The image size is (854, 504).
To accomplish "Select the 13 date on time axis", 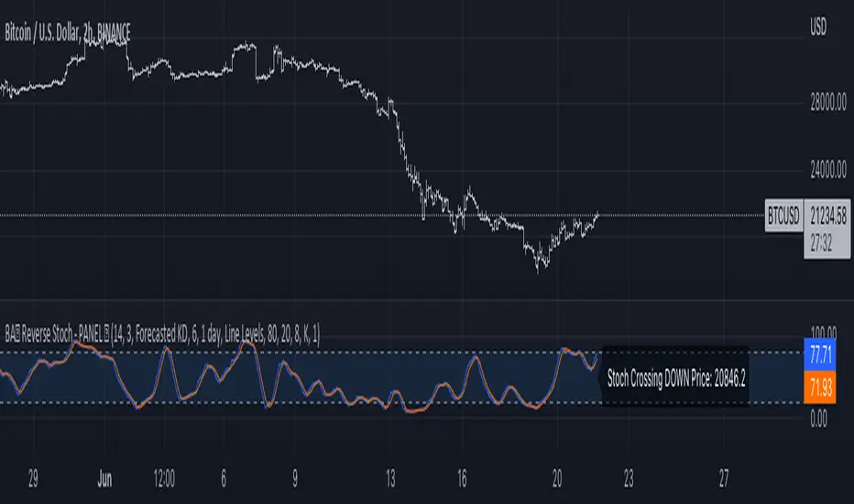I will [x=390, y=479].
